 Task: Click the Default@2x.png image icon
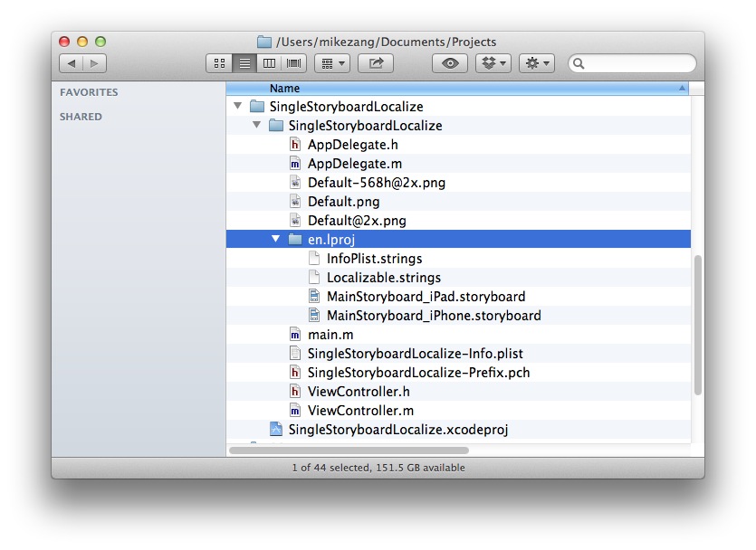click(x=295, y=221)
